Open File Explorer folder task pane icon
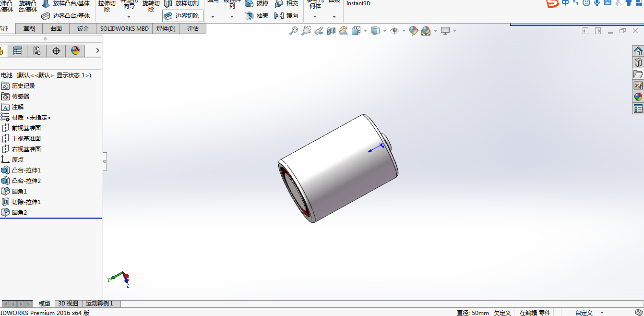Screen dimensions: 644x316 [x=638, y=74]
